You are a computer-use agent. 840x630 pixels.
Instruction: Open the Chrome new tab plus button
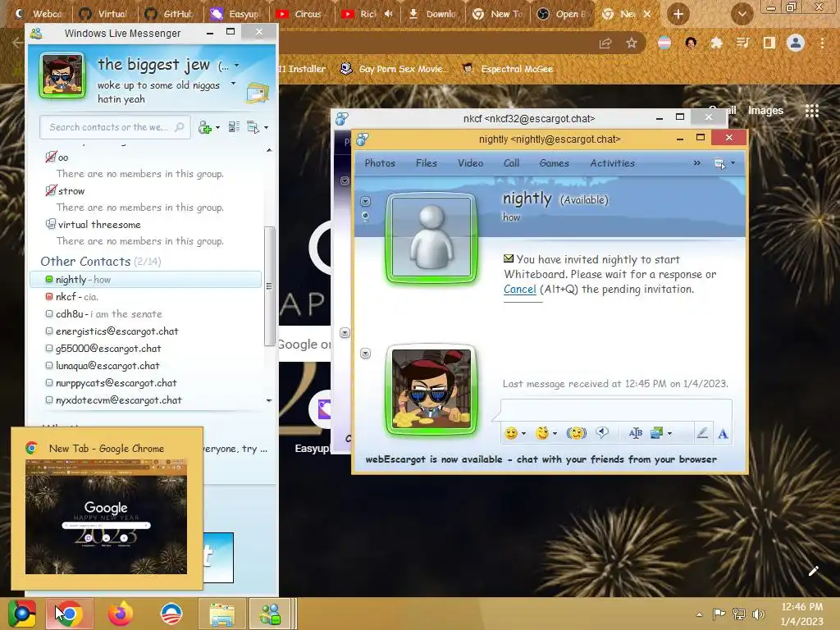point(678,14)
